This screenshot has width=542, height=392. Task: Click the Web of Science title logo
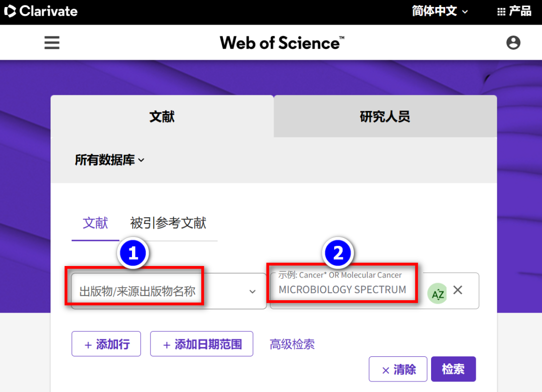pos(282,43)
